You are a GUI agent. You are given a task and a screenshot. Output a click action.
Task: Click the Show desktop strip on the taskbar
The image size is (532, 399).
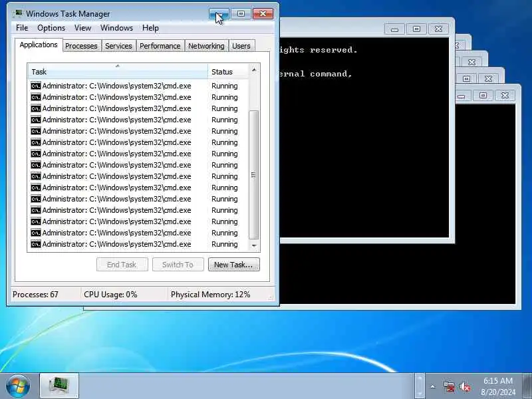point(527,386)
